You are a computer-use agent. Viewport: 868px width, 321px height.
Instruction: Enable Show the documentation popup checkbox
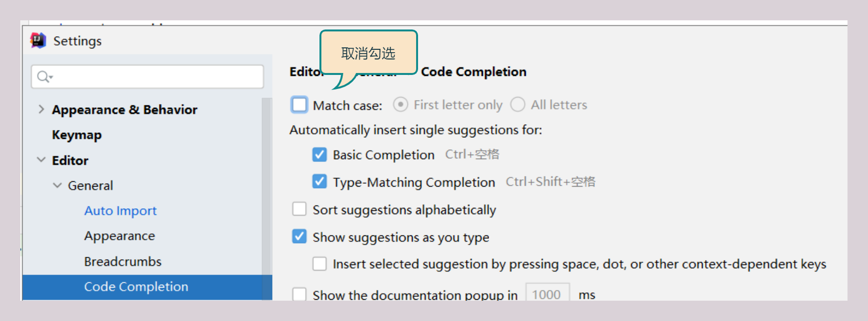(x=299, y=294)
